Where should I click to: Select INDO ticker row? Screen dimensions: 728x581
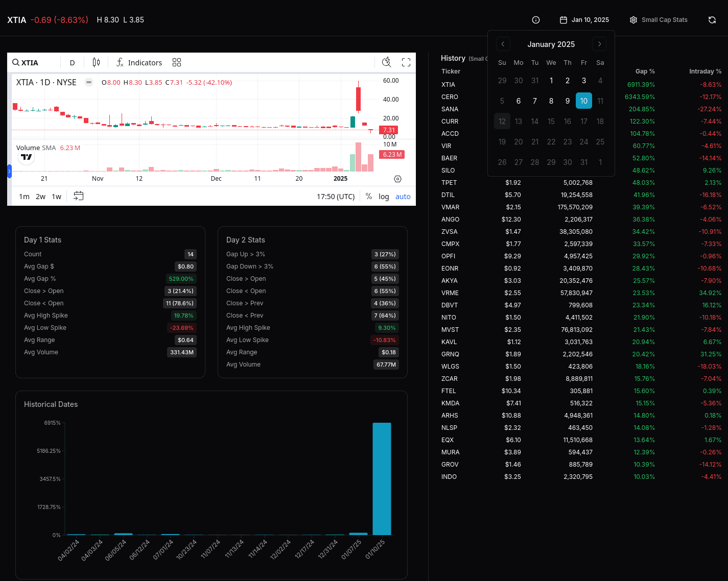581,477
